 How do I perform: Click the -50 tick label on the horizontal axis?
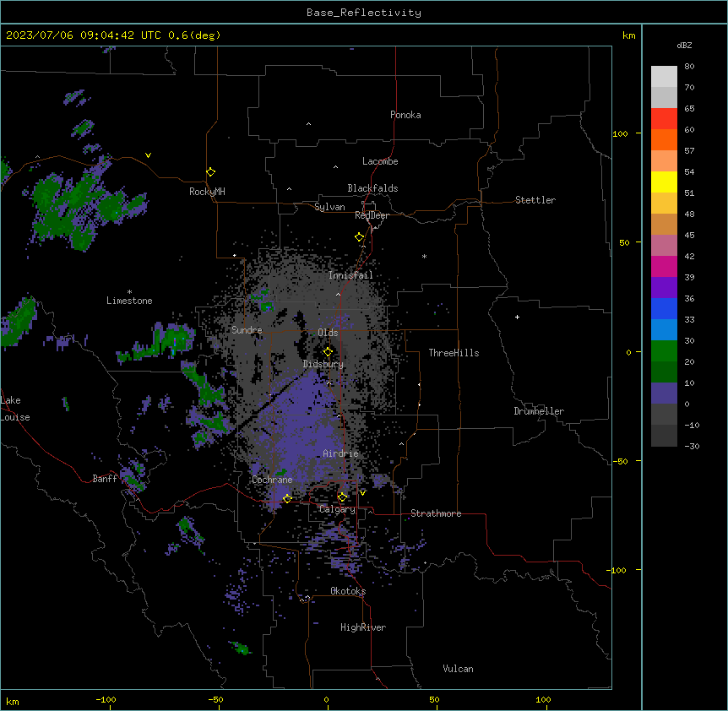coord(215,699)
